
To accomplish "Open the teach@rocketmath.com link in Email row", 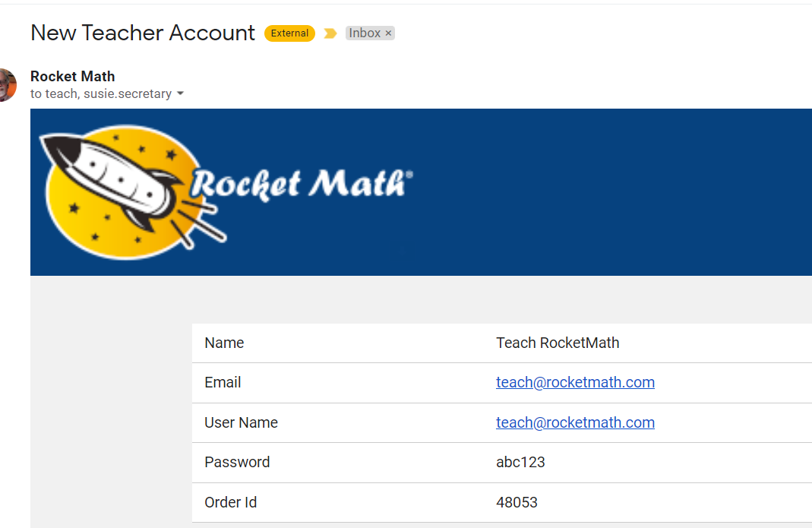I will click(575, 382).
